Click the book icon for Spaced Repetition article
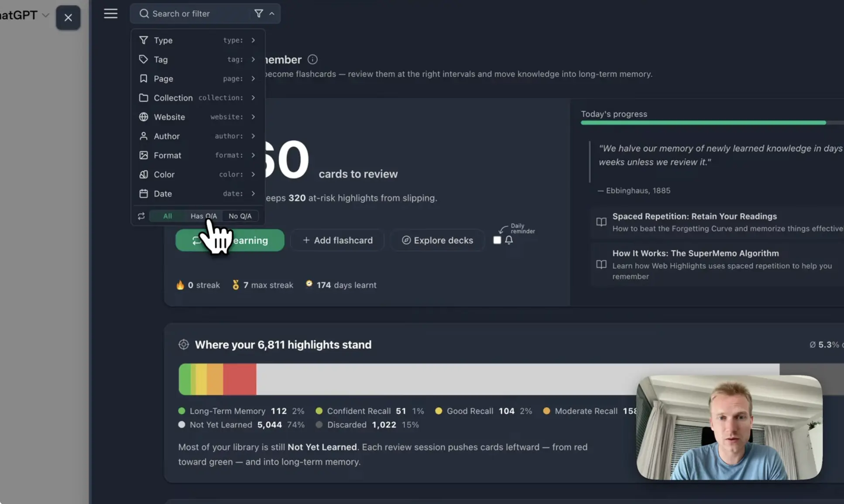This screenshot has width=844, height=504. 601,222
